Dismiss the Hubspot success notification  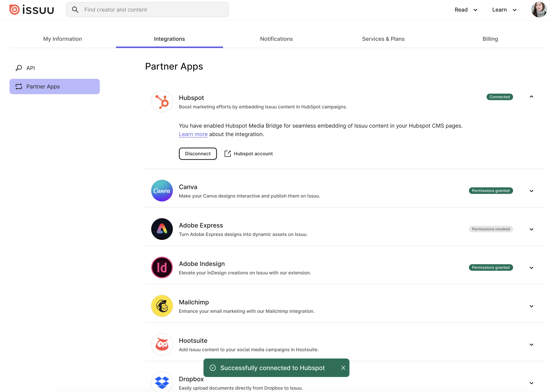343,368
